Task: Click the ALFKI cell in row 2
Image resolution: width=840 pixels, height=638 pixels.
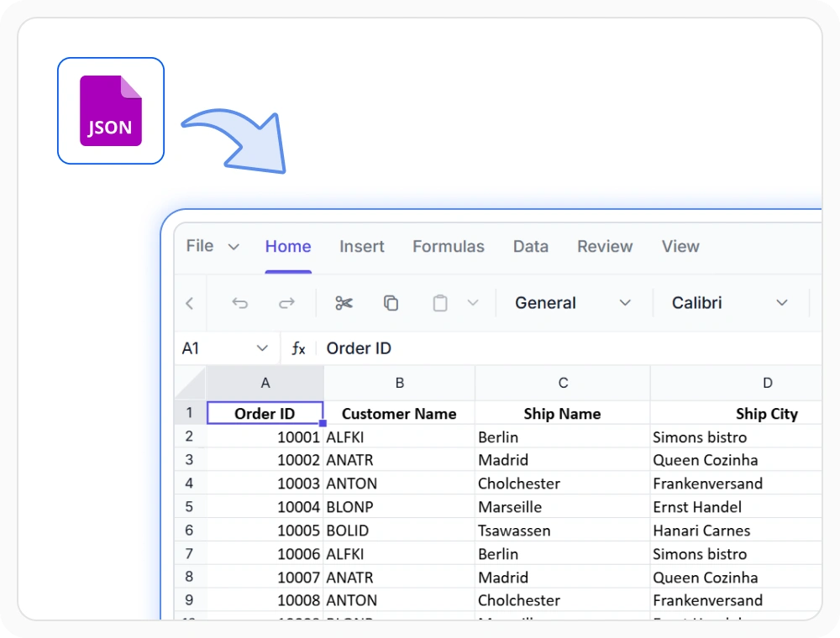Action: tap(400, 437)
